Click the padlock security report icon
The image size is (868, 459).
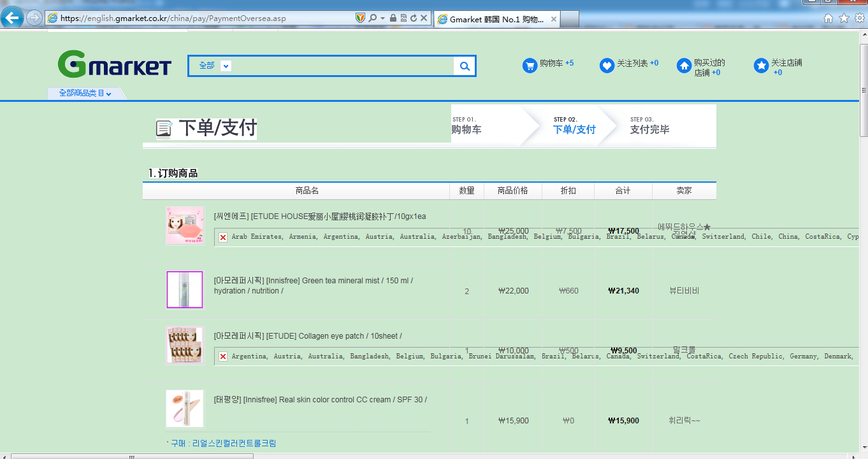[393, 18]
